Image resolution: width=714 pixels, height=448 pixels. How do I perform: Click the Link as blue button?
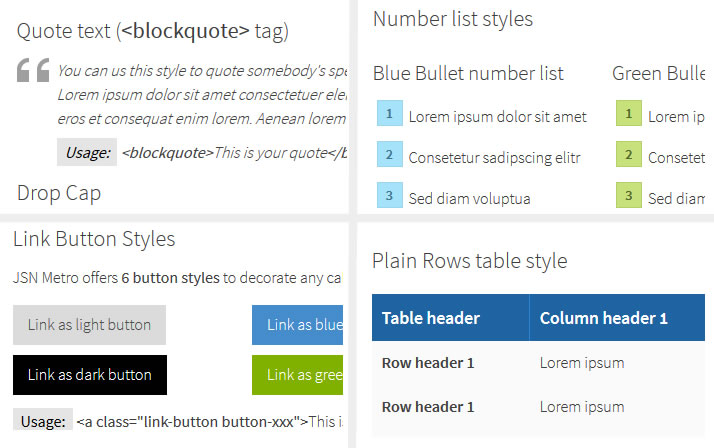pos(297,325)
